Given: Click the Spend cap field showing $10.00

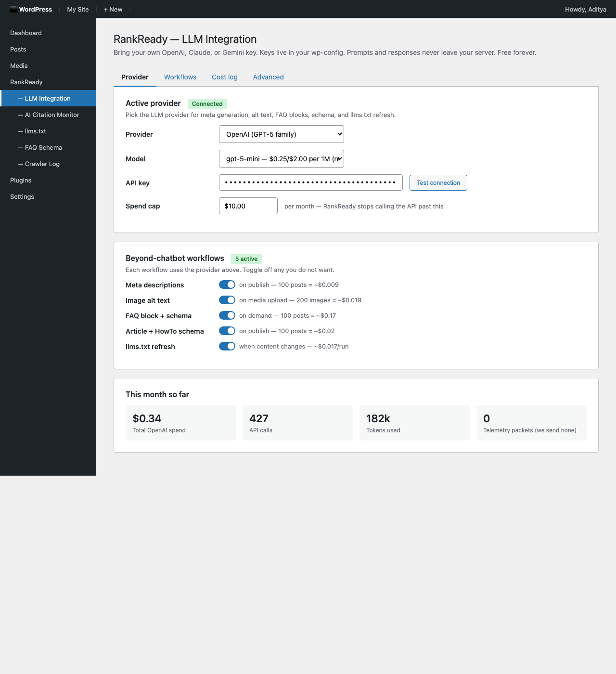Looking at the screenshot, I should click(x=248, y=206).
